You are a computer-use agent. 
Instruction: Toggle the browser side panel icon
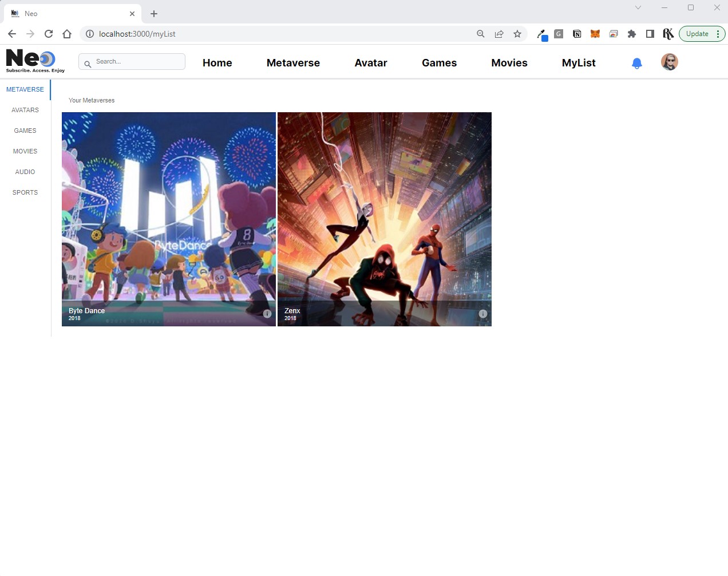(x=650, y=34)
